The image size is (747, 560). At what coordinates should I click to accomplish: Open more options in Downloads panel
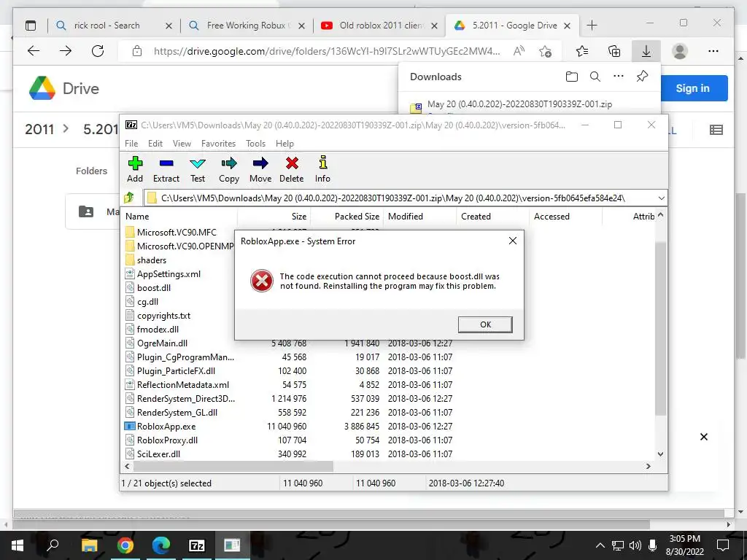pyautogui.click(x=619, y=76)
